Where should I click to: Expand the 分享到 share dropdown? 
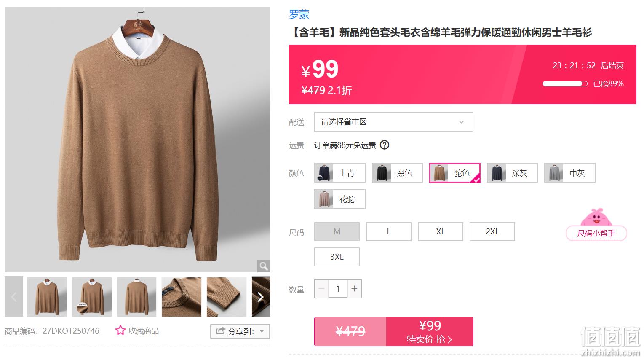click(240, 331)
